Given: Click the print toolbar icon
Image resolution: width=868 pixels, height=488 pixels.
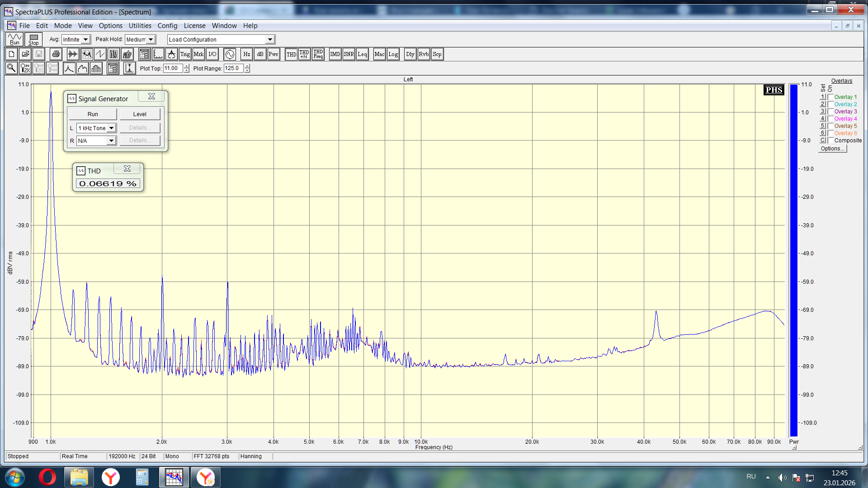Looking at the screenshot, I should point(56,55).
